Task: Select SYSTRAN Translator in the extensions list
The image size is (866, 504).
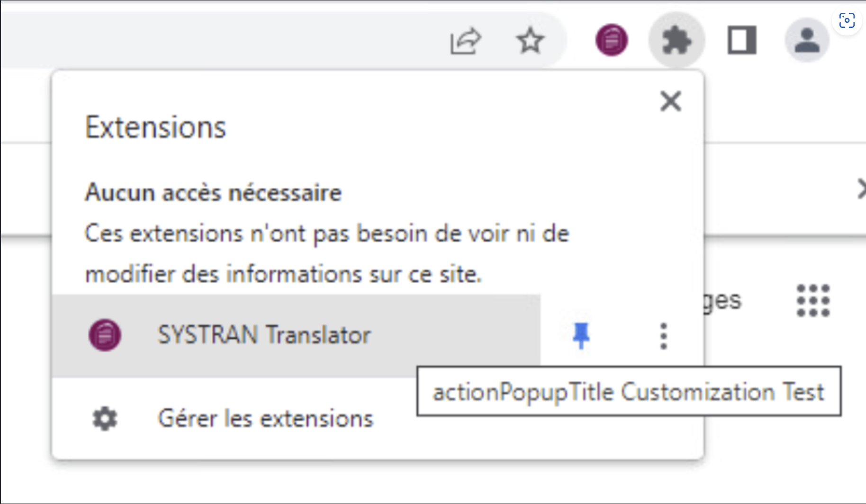Action: (296, 335)
